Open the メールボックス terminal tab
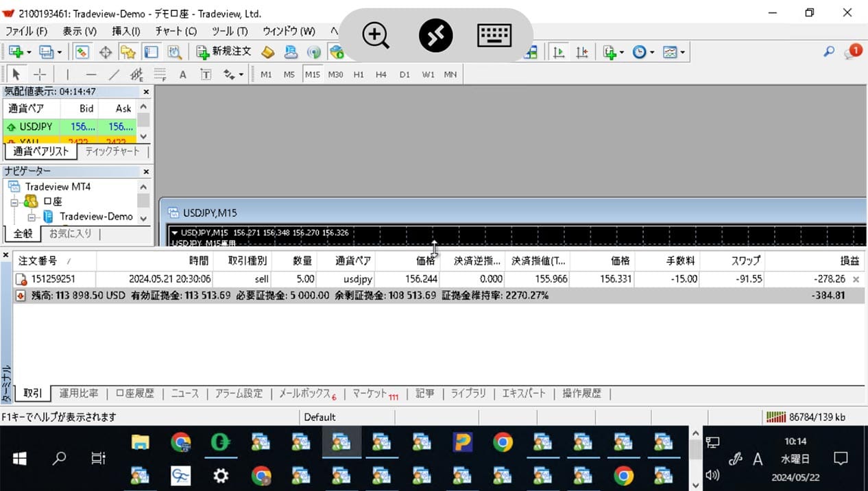 click(x=307, y=394)
